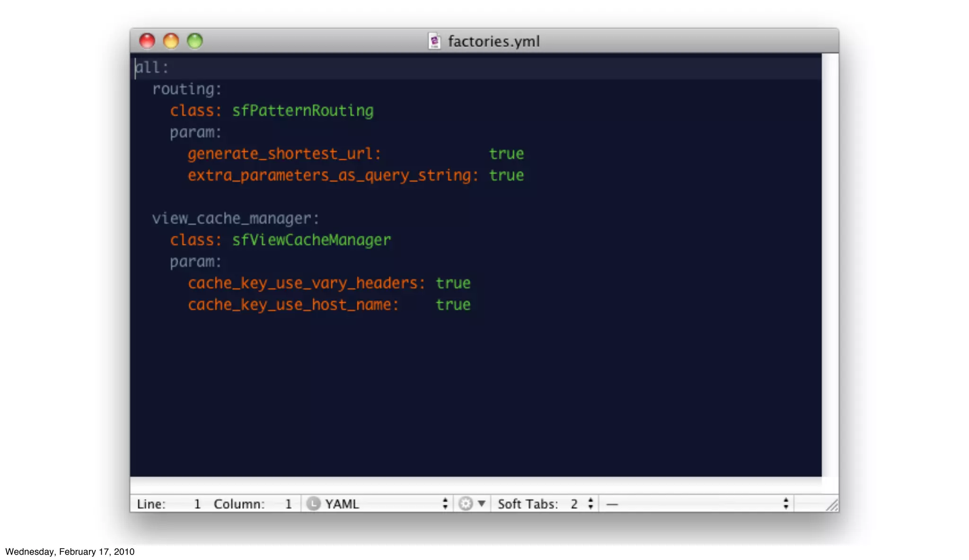Click the true value after cache_key_use_host_name
Screen dimensions: 969x560
[x=453, y=305]
